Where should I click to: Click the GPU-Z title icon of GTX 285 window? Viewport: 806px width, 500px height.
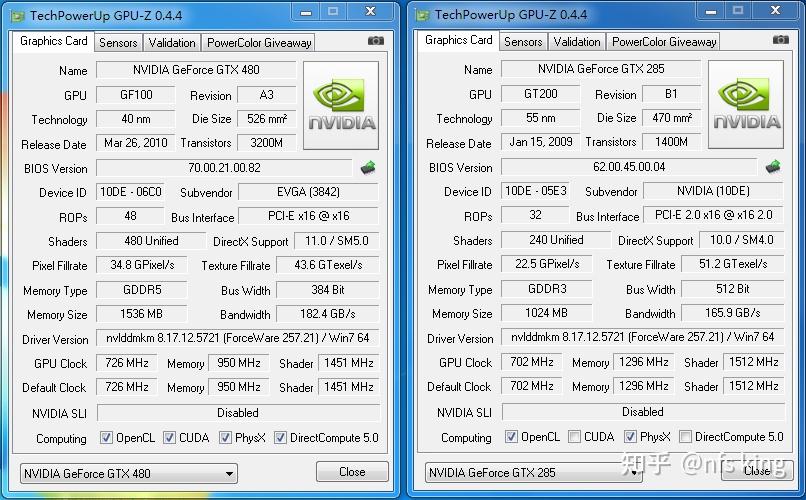(423, 15)
